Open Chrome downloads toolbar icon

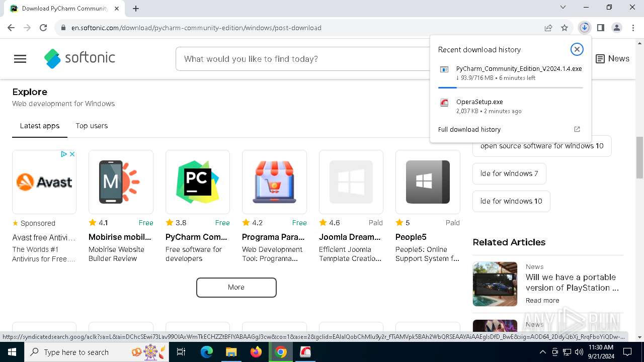584,28
